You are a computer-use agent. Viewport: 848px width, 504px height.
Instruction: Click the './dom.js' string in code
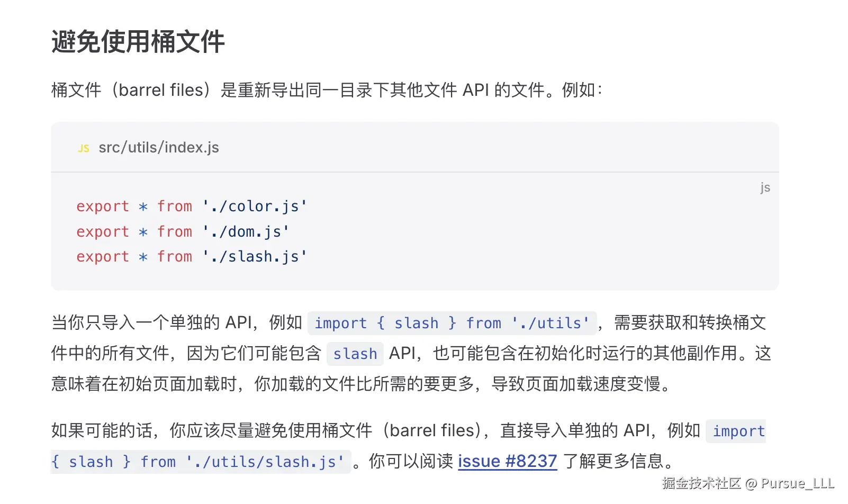(x=246, y=231)
